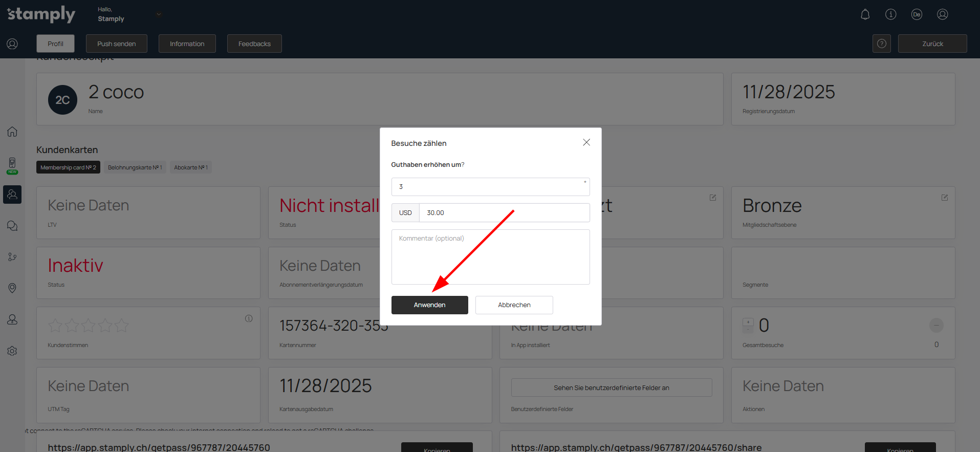Click the Zurück button
The height and width of the screenshot is (452, 980).
click(x=932, y=44)
